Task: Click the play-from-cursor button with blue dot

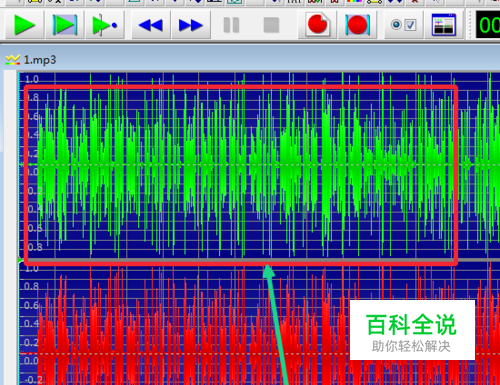Action: (105, 25)
